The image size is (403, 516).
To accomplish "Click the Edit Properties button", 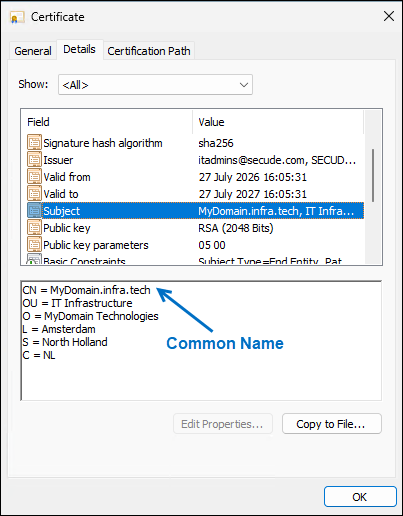I will coord(223,424).
